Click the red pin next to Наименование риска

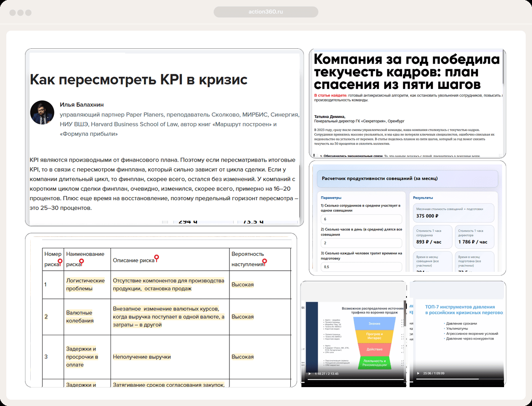pos(81,262)
